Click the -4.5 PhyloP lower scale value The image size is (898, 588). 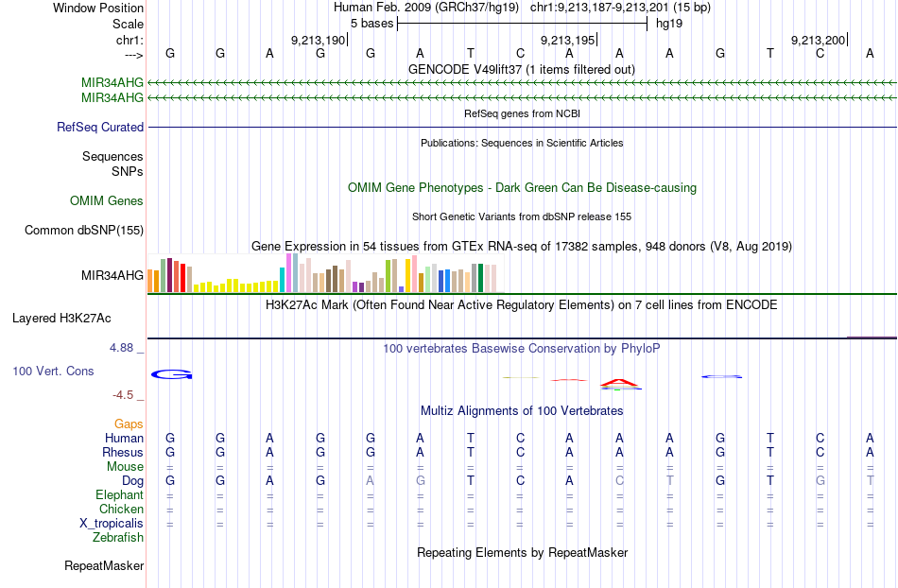123,394
